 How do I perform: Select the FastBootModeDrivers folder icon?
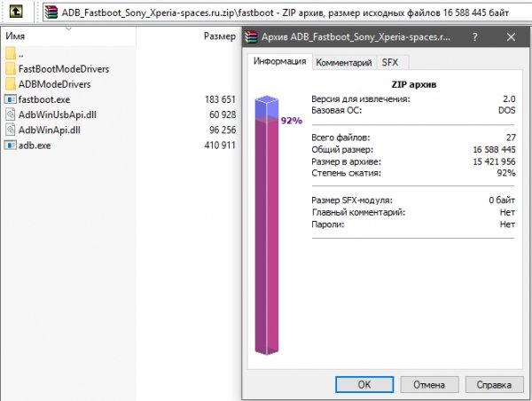click(x=11, y=68)
